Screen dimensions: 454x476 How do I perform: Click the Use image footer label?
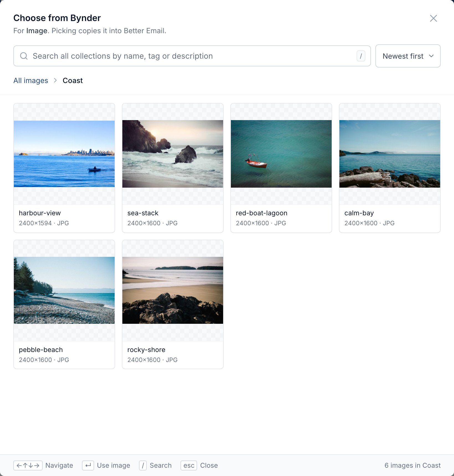[114, 465]
